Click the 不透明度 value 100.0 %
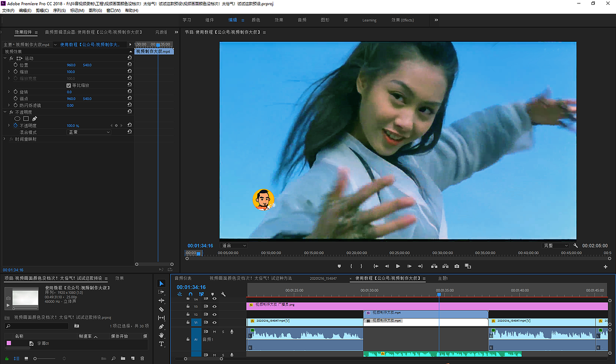The image size is (616, 364). pyautogui.click(x=73, y=126)
